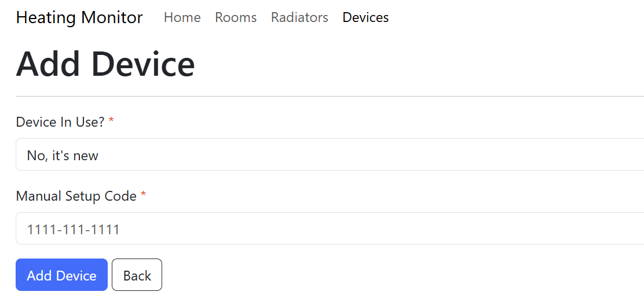Open the Rooms nav item
644x299 pixels.
pyautogui.click(x=236, y=17)
